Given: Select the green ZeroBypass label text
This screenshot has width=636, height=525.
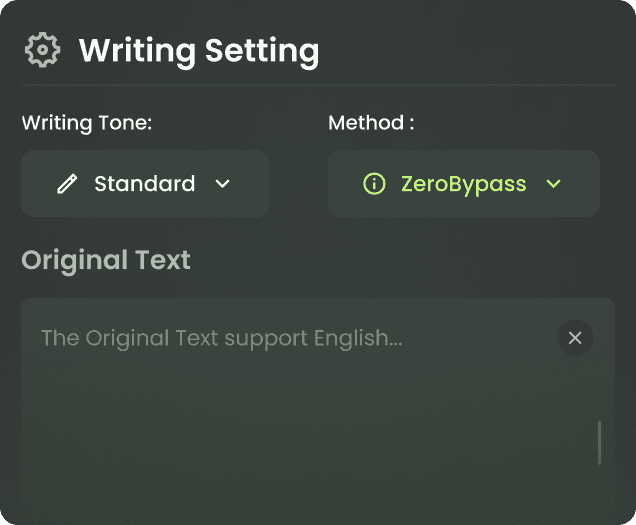Looking at the screenshot, I should pos(464,185).
